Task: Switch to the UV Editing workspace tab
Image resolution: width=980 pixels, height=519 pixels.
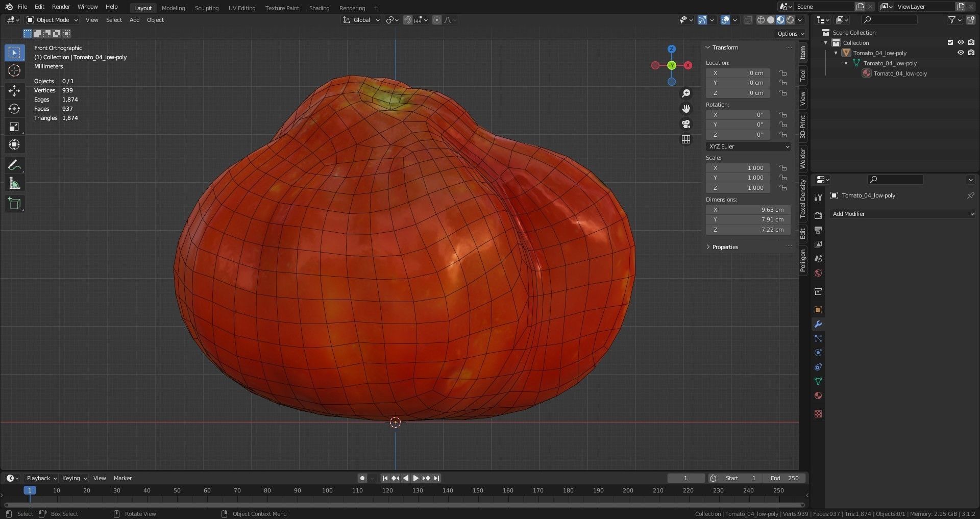Action: pos(242,8)
